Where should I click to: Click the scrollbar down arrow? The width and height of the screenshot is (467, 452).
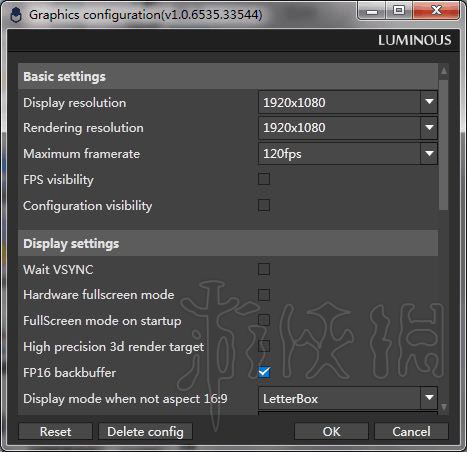pos(444,407)
